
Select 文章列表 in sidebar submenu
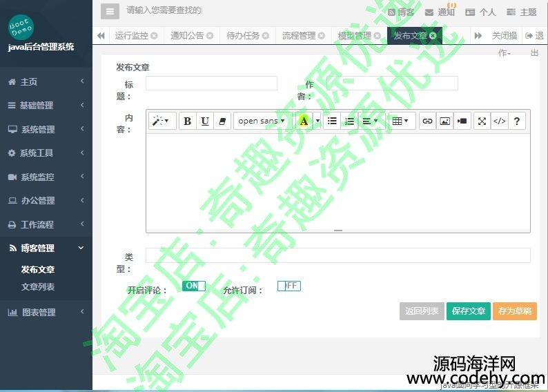[38, 287]
